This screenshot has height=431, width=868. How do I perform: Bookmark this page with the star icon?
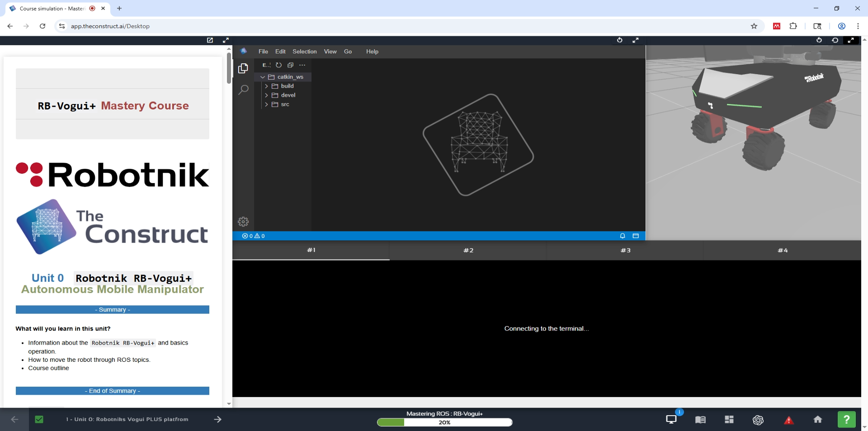[754, 26]
